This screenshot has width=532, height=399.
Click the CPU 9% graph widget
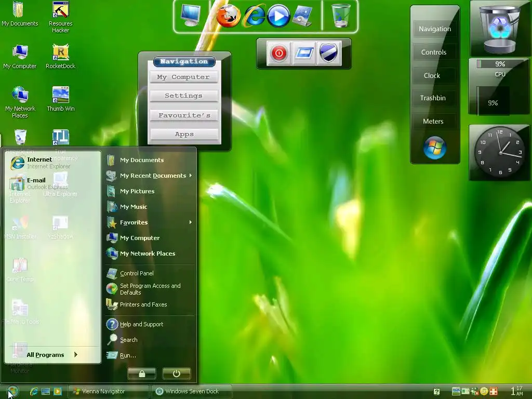(493, 100)
